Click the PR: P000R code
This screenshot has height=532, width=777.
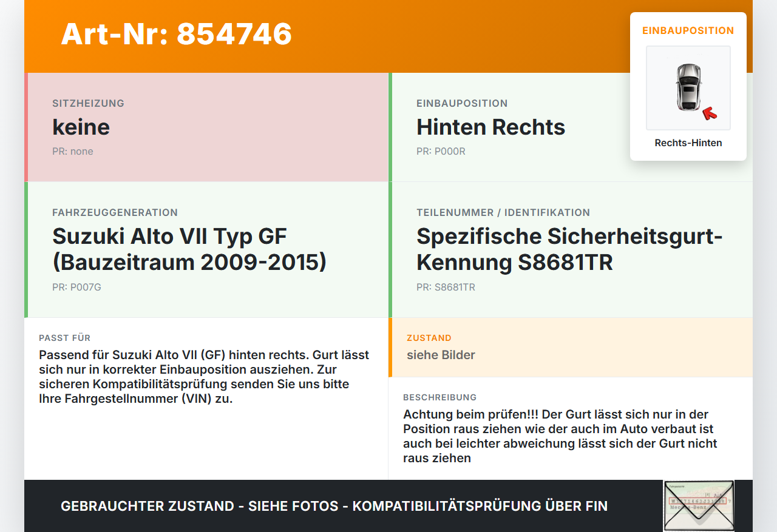pos(441,151)
